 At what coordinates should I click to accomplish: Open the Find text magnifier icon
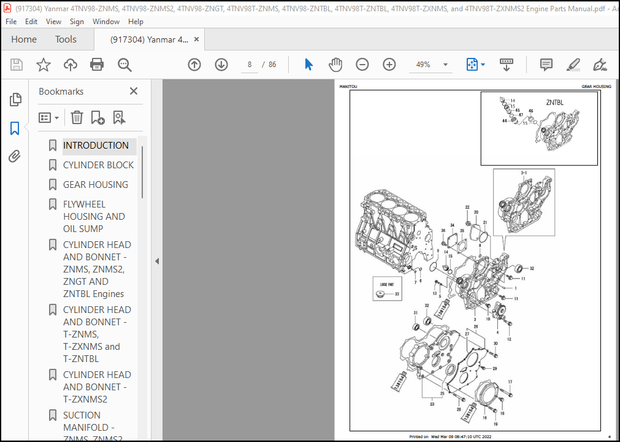[125, 64]
